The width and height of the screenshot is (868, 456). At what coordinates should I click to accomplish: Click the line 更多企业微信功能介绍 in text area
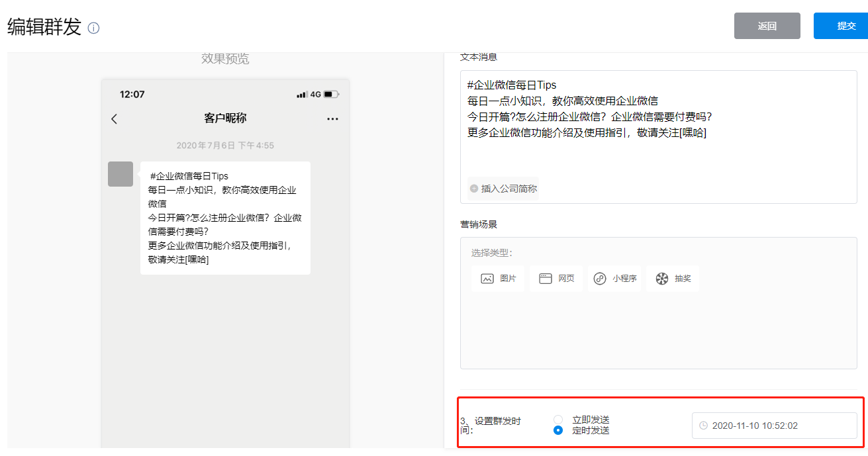[587, 132]
